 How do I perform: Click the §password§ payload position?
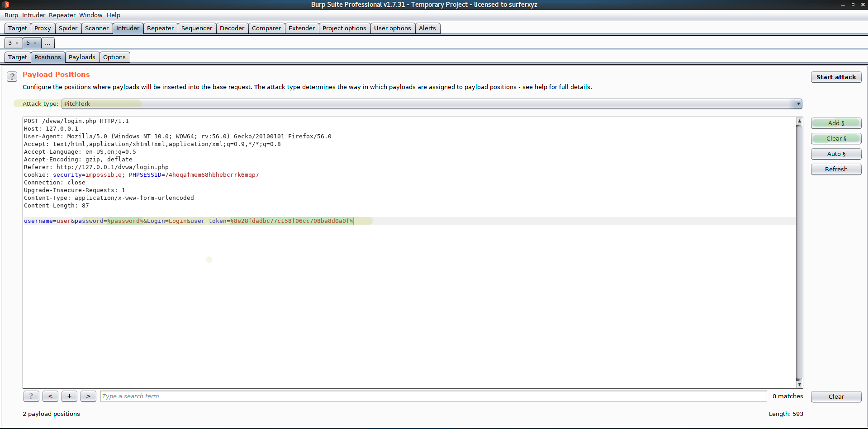(125, 221)
